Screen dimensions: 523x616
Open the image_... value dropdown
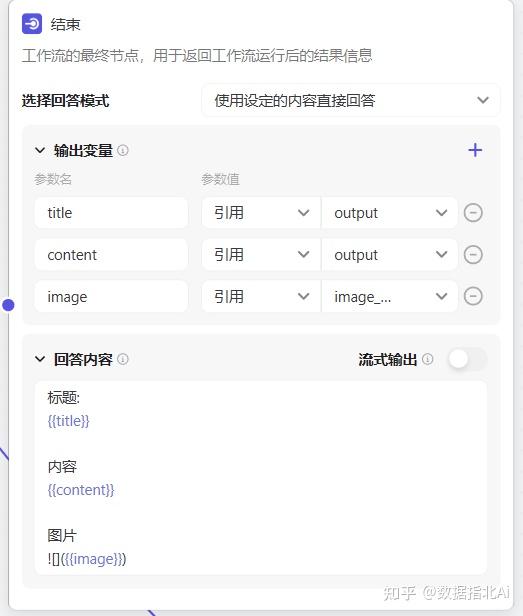coord(390,296)
